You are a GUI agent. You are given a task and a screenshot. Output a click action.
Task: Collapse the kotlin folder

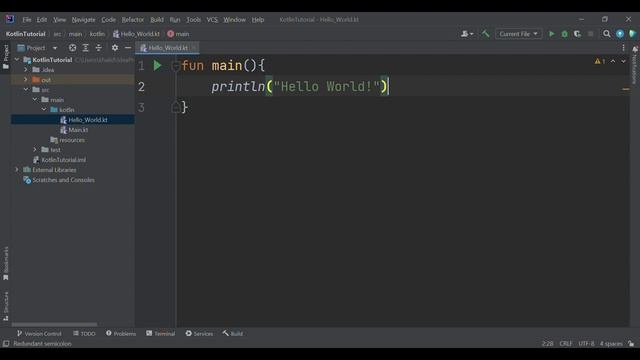(x=44, y=109)
